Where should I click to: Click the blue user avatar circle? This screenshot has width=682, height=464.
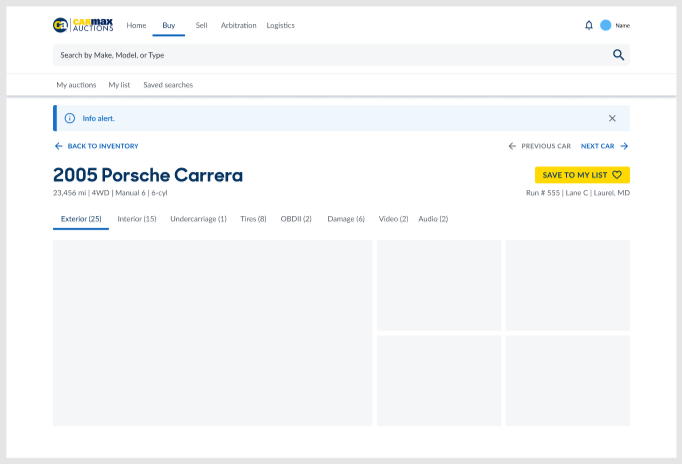pyautogui.click(x=605, y=25)
